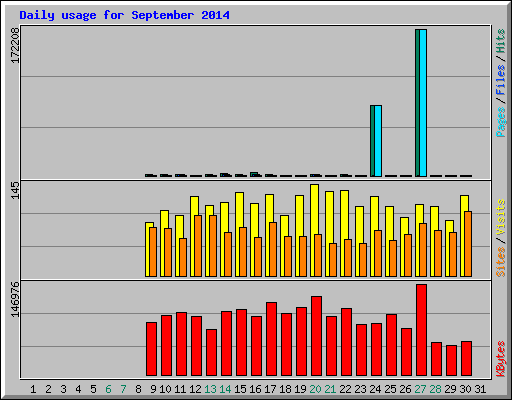This screenshot has height=400, width=512.
Task: Select the orange Sites bar for day 13
Action: click(x=213, y=246)
